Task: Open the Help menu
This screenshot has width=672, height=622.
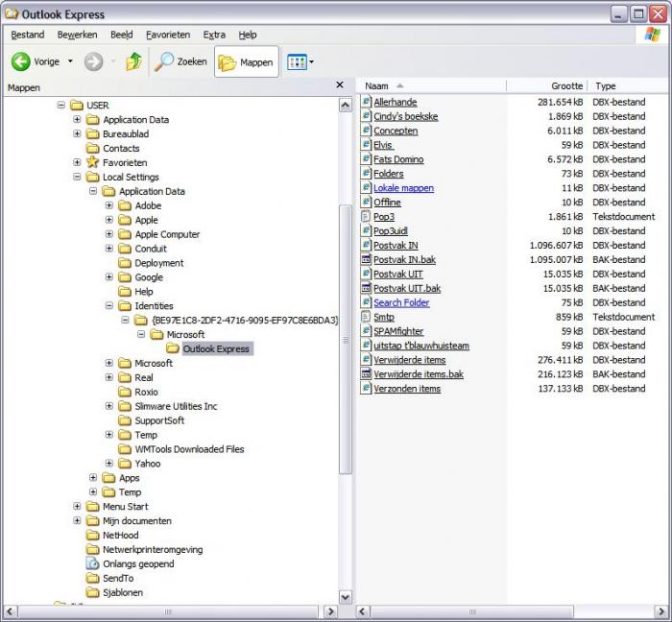Action: (248, 35)
